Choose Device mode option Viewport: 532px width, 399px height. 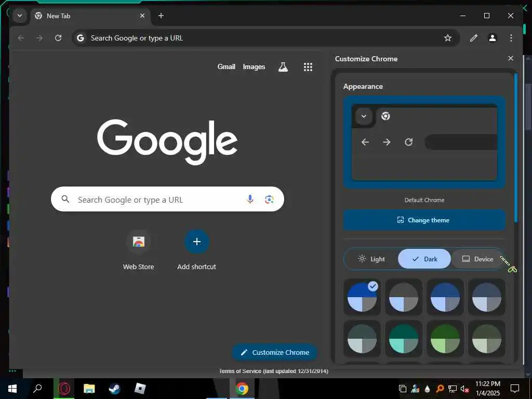tap(477, 259)
